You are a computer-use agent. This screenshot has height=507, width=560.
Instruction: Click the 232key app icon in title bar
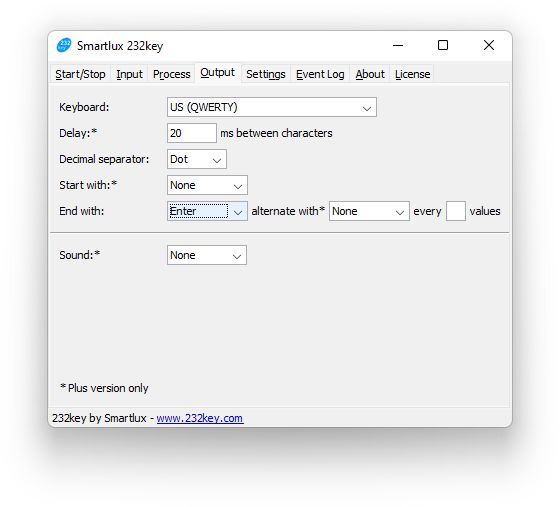64,45
